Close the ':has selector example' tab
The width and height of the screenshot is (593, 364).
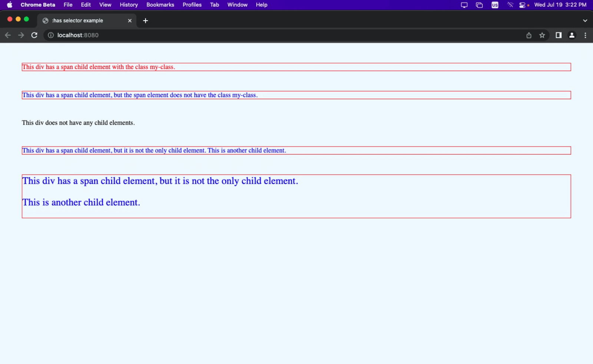[x=130, y=21]
